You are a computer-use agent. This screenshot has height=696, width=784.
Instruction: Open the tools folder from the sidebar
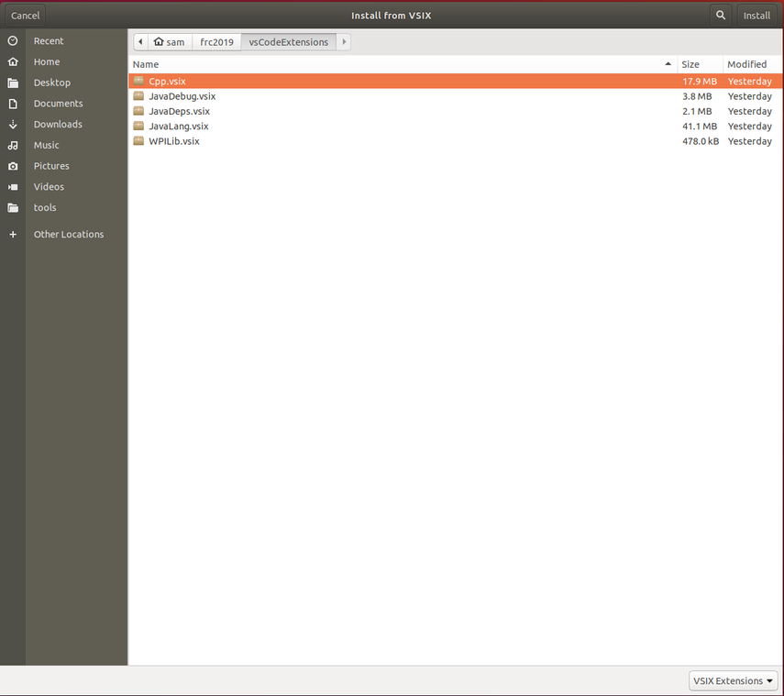tap(42, 207)
